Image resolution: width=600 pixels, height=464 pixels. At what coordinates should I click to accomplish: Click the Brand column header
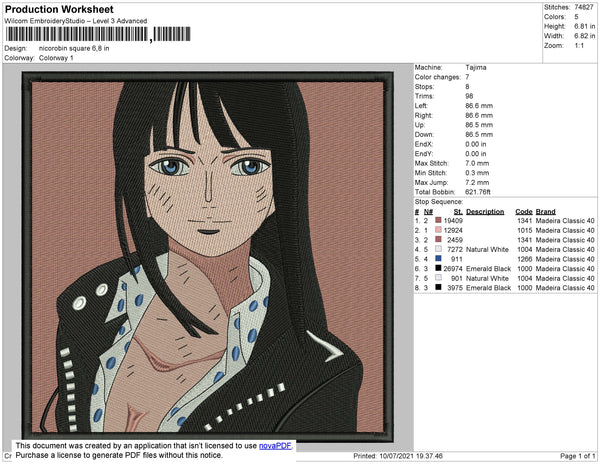click(x=545, y=212)
